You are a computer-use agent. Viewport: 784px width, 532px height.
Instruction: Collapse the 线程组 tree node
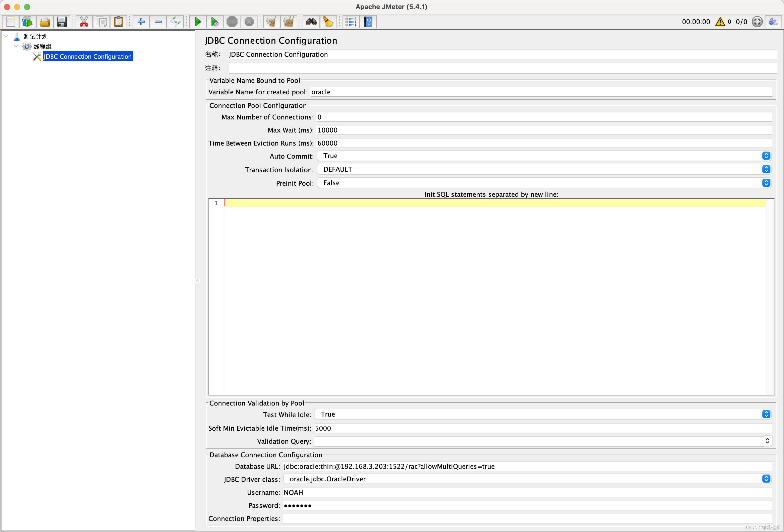[16, 46]
